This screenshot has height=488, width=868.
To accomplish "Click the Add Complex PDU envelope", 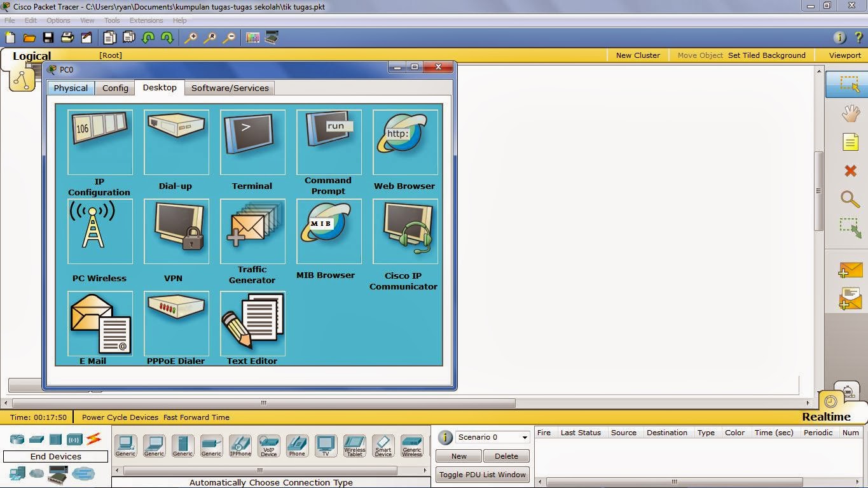I will coord(850,298).
